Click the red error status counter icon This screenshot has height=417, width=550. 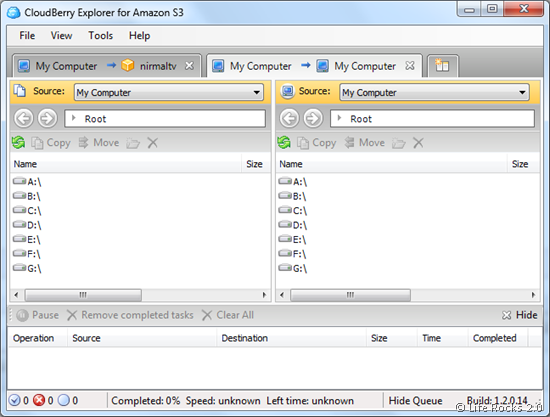[39, 400]
